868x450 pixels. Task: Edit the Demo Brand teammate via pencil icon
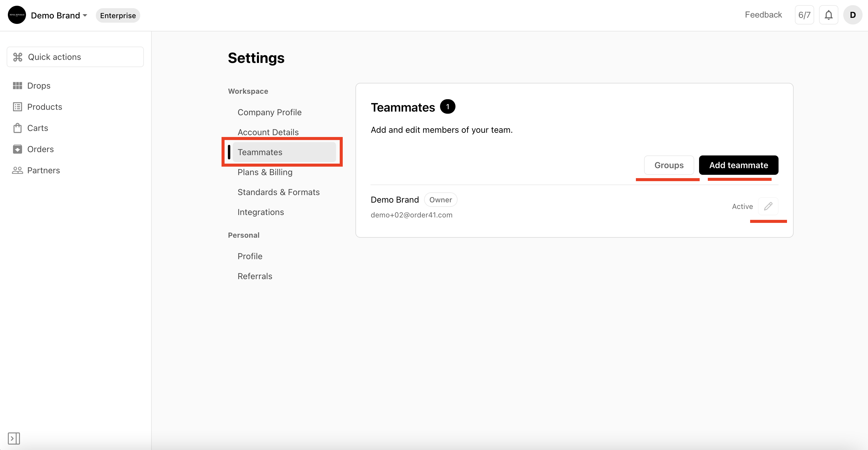pyautogui.click(x=768, y=206)
